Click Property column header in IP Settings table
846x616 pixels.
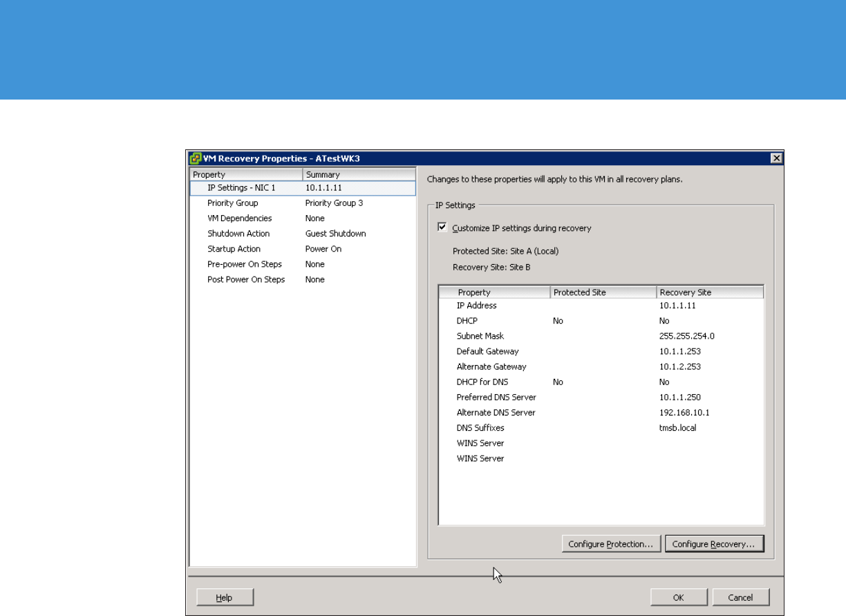[x=494, y=292]
